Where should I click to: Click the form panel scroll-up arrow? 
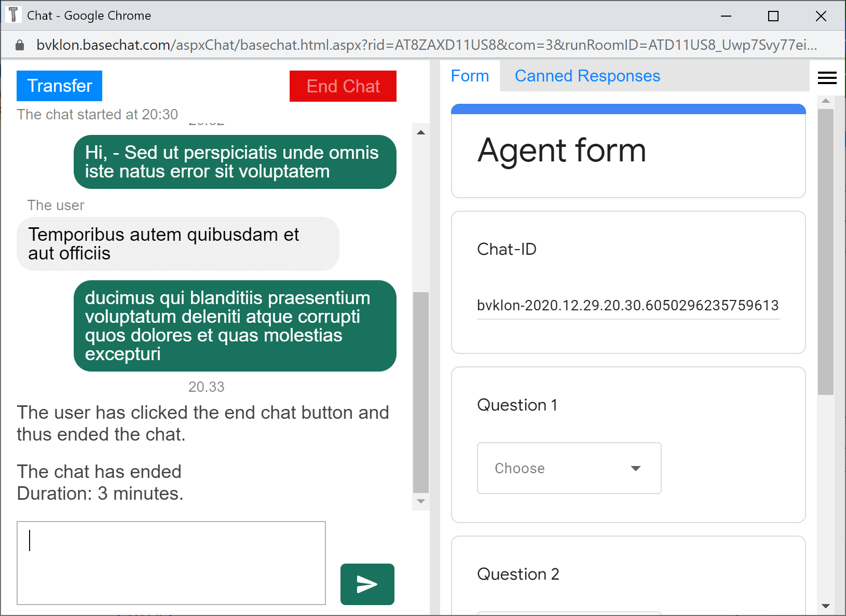click(826, 101)
